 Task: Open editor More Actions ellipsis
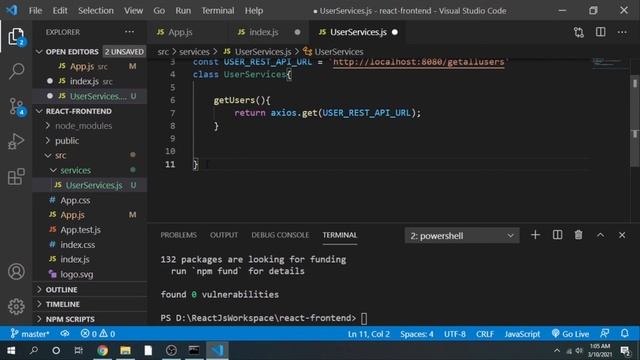click(x=622, y=32)
